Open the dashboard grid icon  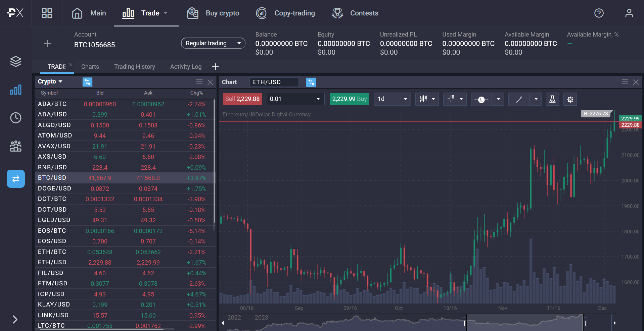click(47, 13)
